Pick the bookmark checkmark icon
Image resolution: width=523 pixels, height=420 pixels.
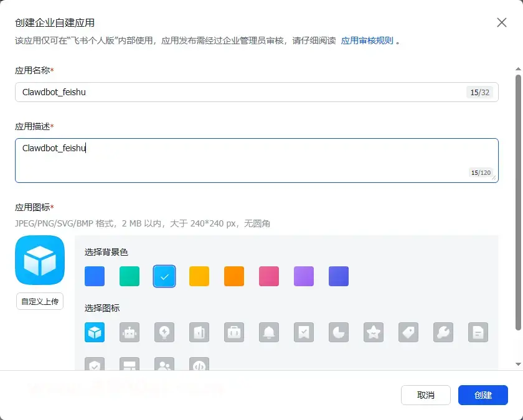304,332
